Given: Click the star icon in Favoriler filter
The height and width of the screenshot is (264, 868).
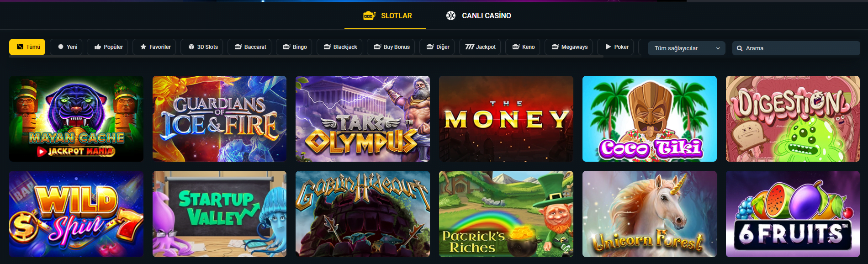Looking at the screenshot, I should (x=143, y=47).
